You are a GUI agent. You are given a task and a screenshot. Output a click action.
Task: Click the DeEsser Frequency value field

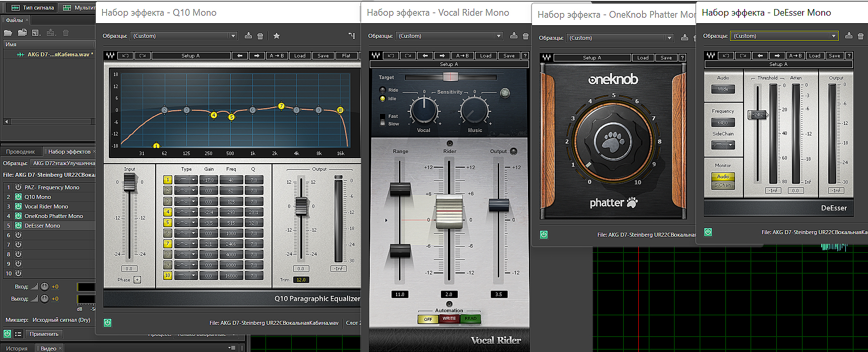point(722,122)
